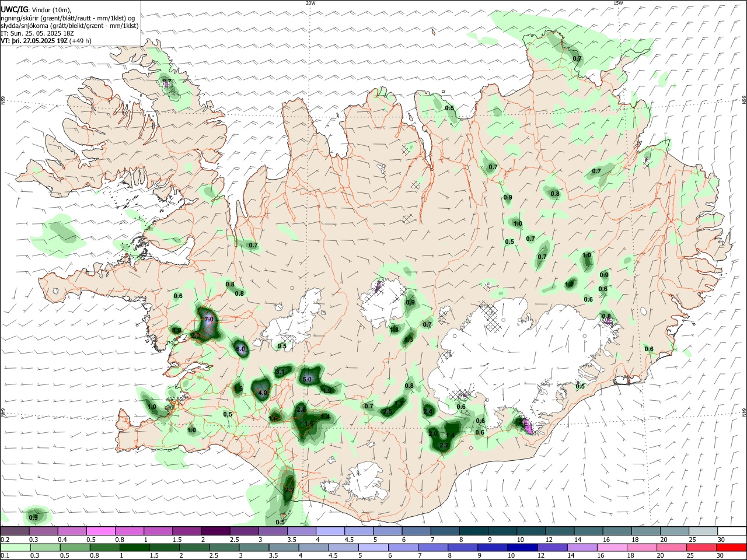Image resolution: width=747 pixels, height=560 pixels.
Task: Click pale grey upper swatch between 25 and 30
Action: pyautogui.click(x=702, y=531)
